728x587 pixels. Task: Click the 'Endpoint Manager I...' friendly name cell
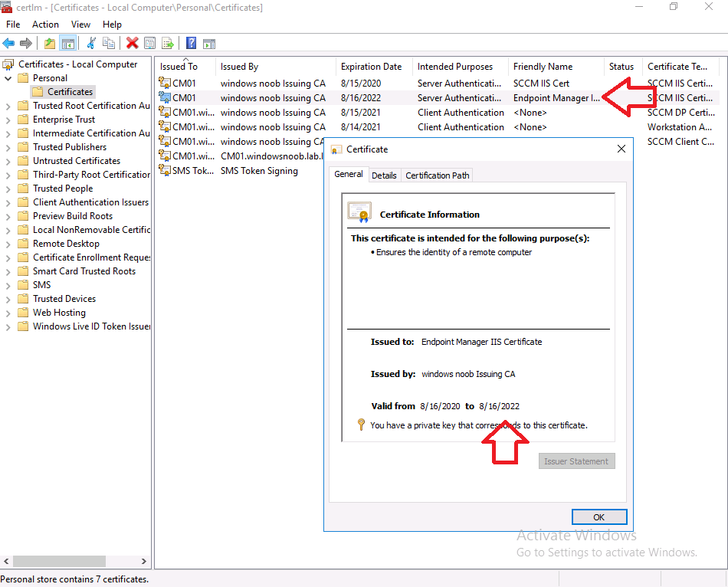[556, 97]
